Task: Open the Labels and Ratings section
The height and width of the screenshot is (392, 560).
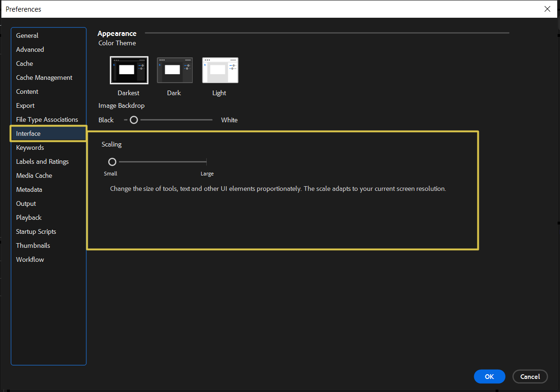Action: coord(42,161)
